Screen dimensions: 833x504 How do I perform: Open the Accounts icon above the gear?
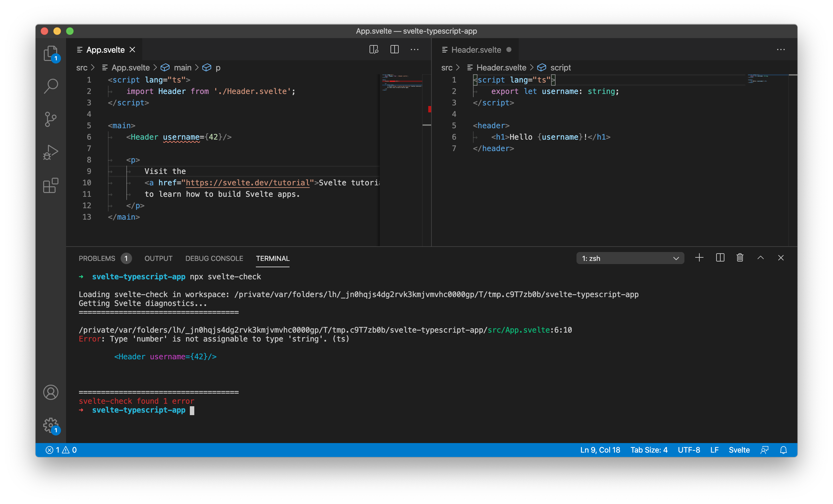click(51, 393)
